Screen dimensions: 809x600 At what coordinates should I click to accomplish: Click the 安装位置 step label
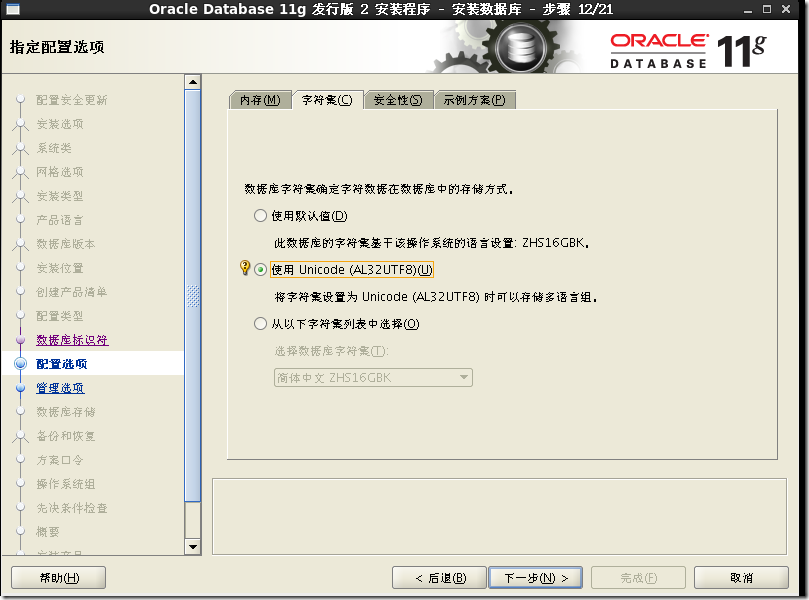coord(60,268)
